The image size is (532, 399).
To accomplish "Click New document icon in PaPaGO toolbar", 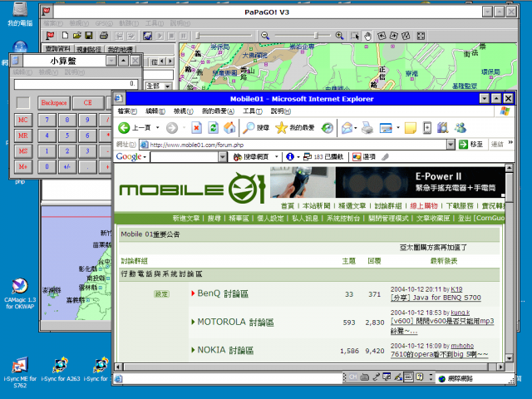I will (65, 36).
